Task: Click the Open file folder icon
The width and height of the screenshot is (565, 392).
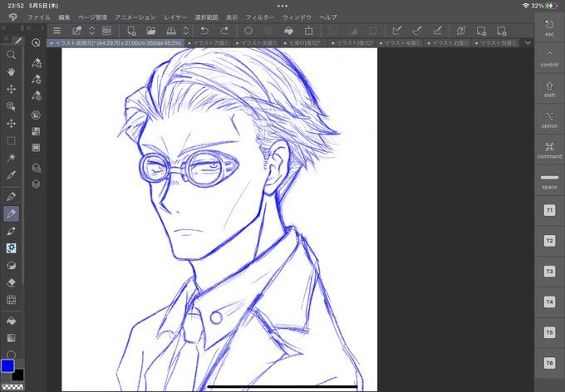Action: tap(151, 31)
